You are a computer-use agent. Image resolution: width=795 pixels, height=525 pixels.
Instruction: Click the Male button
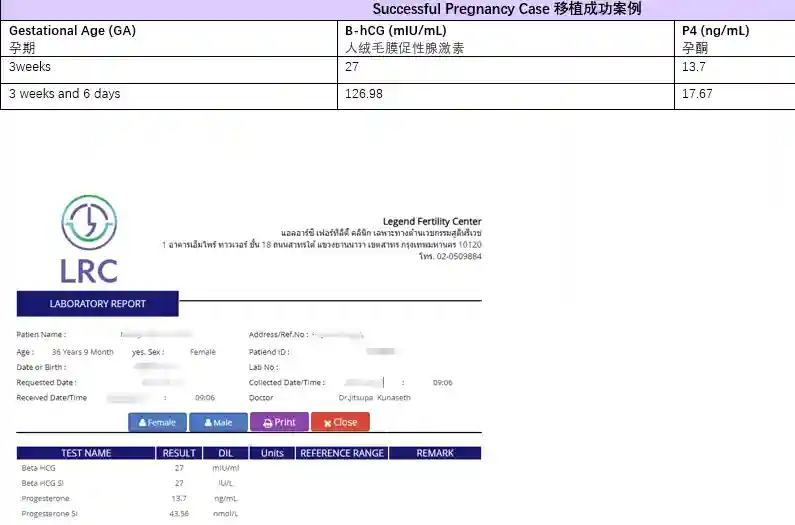(x=218, y=422)
